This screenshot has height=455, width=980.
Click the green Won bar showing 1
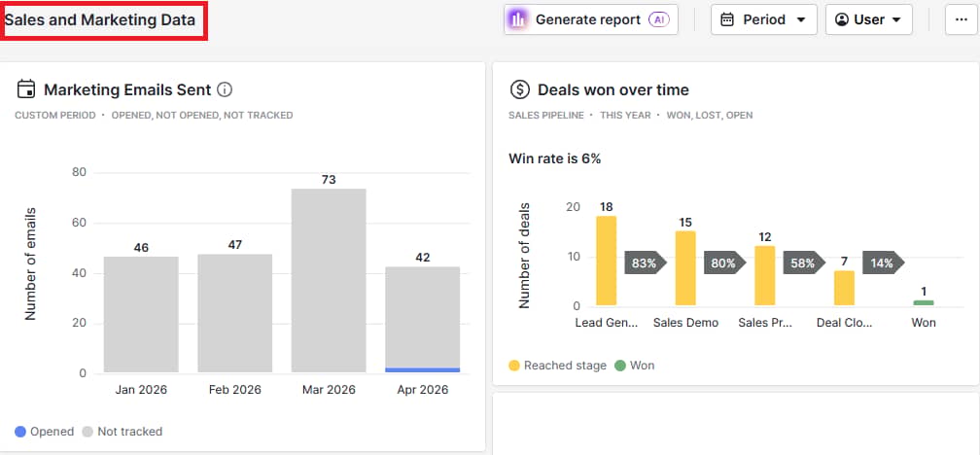pos(924,303)
